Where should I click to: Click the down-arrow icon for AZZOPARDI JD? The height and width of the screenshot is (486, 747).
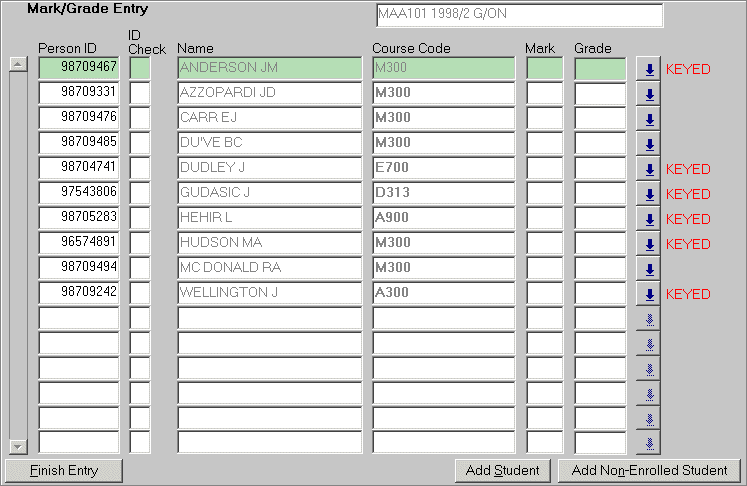649,94
